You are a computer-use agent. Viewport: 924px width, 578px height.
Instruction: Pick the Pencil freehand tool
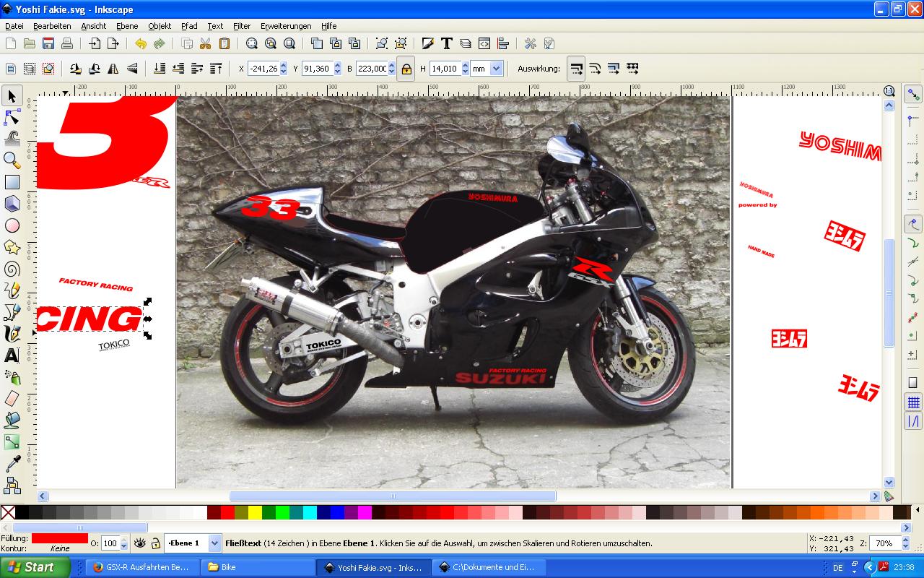tap(12, 290)
